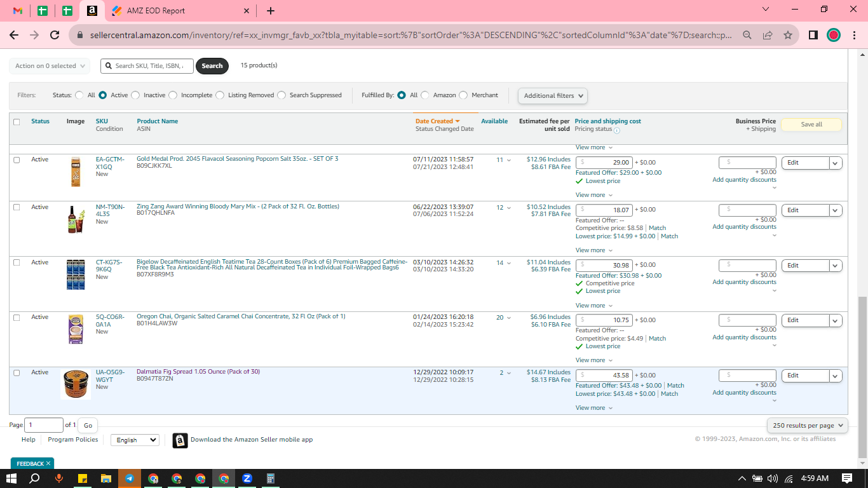This screenshot has width=868, height=488.
Task: Close the Feedback tab with its X
Action: (x=48, y=464)
